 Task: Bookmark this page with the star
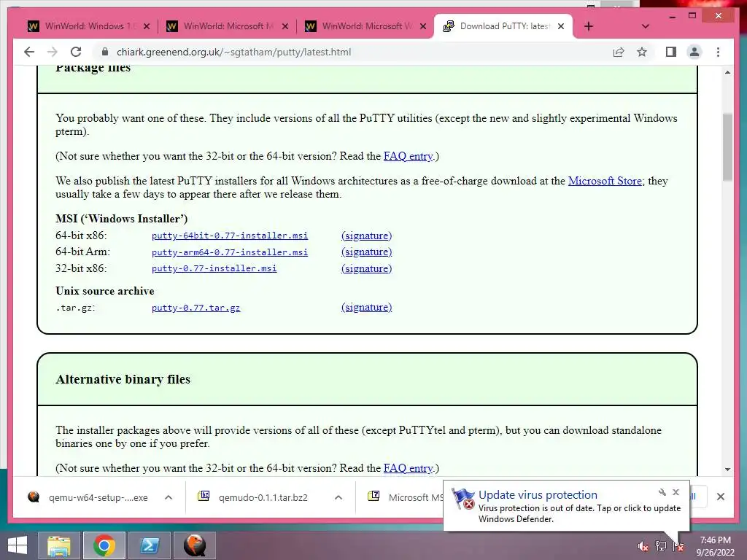(x=642, y=52)
